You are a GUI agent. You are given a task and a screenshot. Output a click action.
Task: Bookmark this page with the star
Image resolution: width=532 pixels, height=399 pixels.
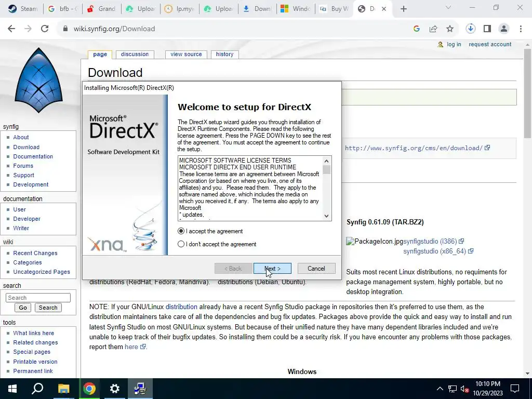(x=450, y=29)
